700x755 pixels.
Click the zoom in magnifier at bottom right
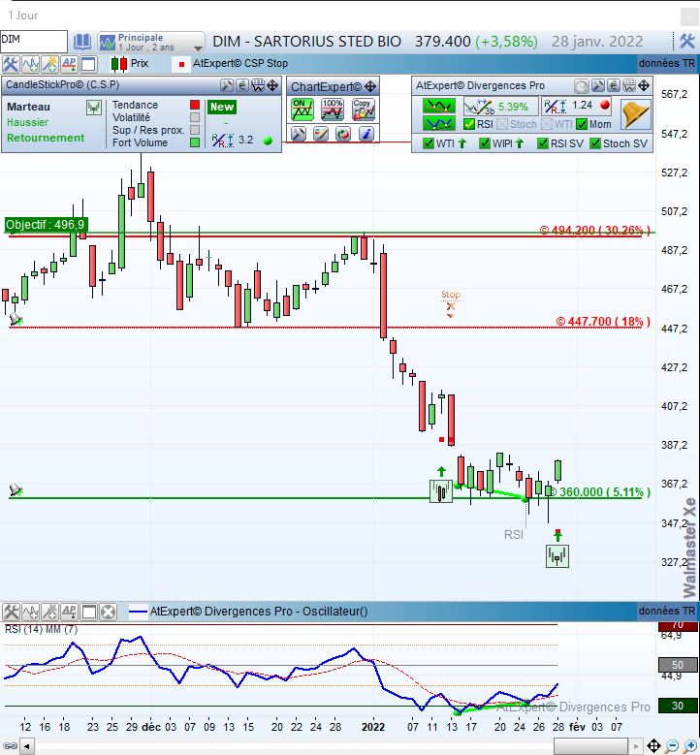[x=691, y=746]
